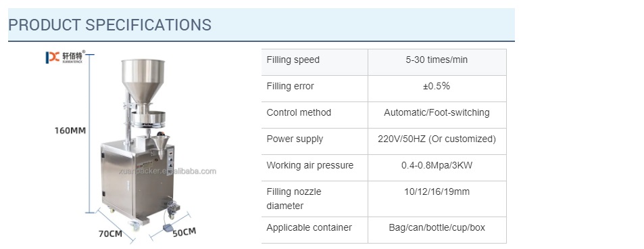
Task: Select the Control method label
Action: point(299,112)
